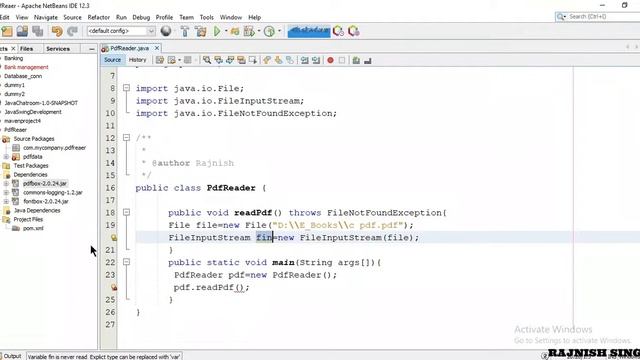Click the Find Selection magnifier icon
This screenshot has width=640, height=360.
click(207, 60)
